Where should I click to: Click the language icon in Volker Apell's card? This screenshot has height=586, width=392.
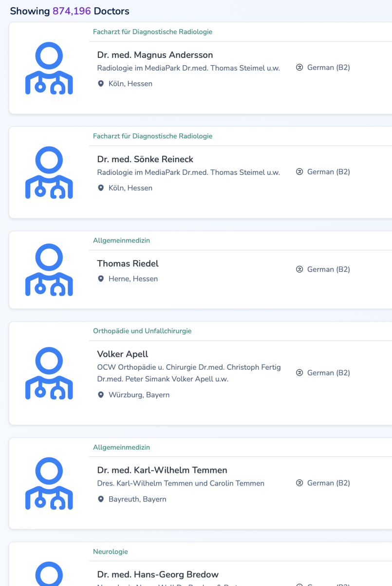299,373
